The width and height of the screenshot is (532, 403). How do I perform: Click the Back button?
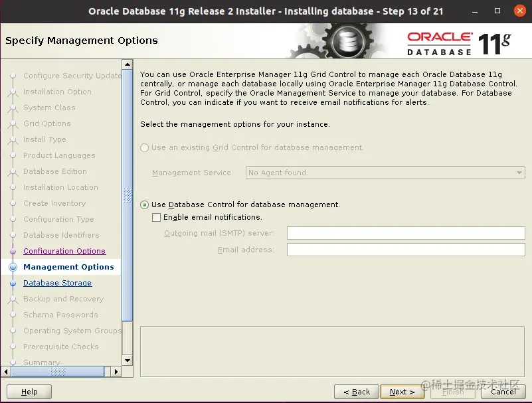[x=357, y=392]
